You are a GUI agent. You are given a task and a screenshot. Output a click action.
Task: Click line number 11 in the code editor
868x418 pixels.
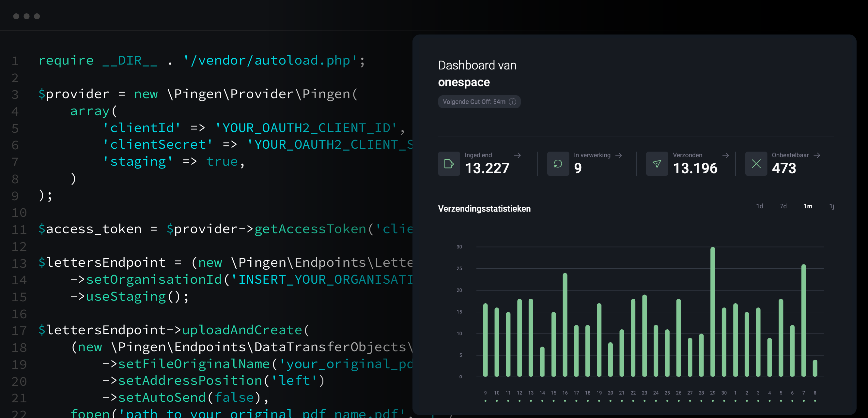tap(19, 230)
